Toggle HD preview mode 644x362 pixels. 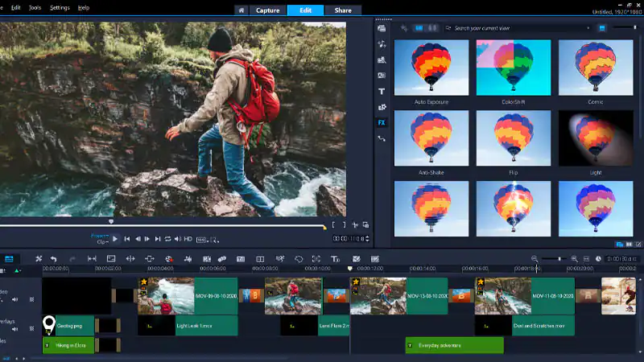[188, 239]
